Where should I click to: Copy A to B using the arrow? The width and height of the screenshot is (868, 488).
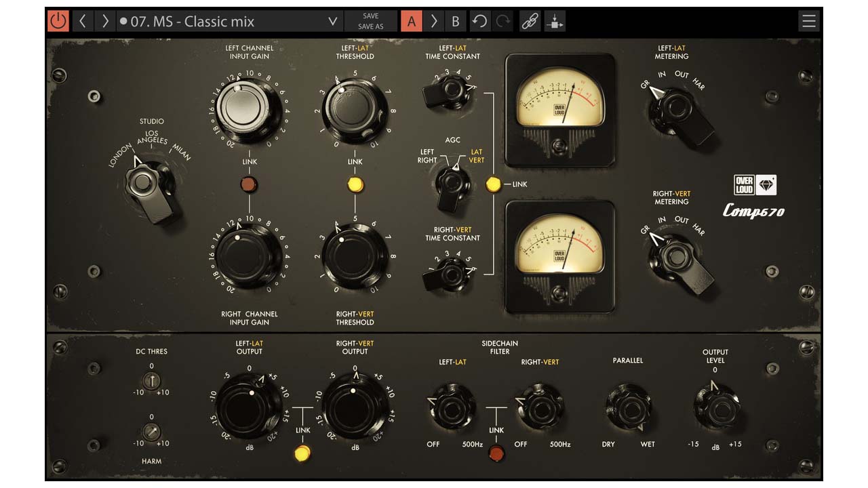[434, 21]
